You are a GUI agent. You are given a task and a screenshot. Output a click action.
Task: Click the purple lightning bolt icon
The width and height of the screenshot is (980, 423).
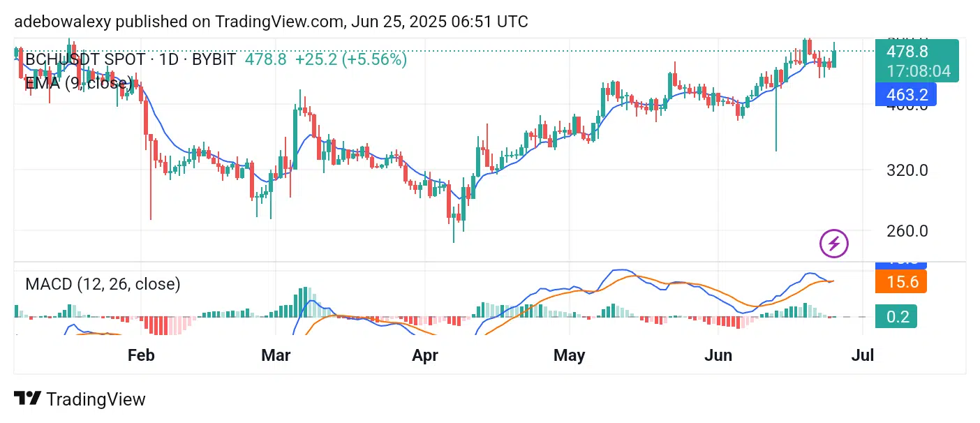pyautogui.click(x=833, y=244)
